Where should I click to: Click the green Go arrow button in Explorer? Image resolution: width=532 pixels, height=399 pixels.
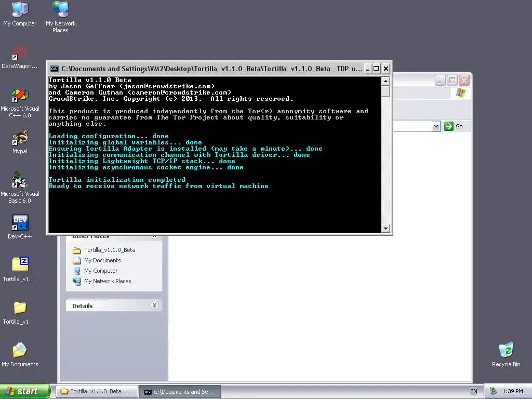pyautogui.click(x=448, y=126)
